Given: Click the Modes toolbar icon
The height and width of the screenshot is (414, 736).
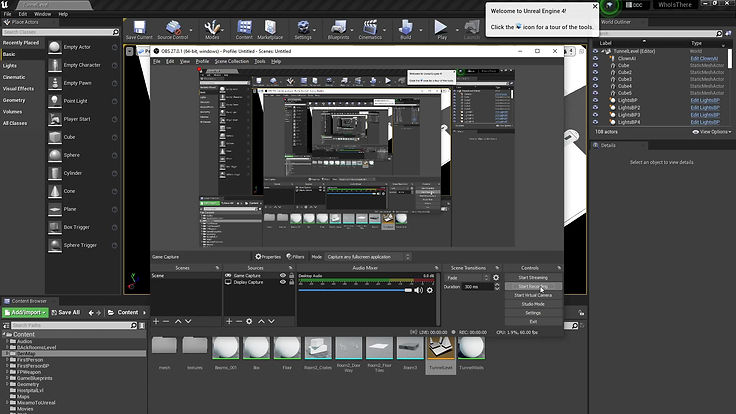Looking at the screenshot, I should pos(212,30).
